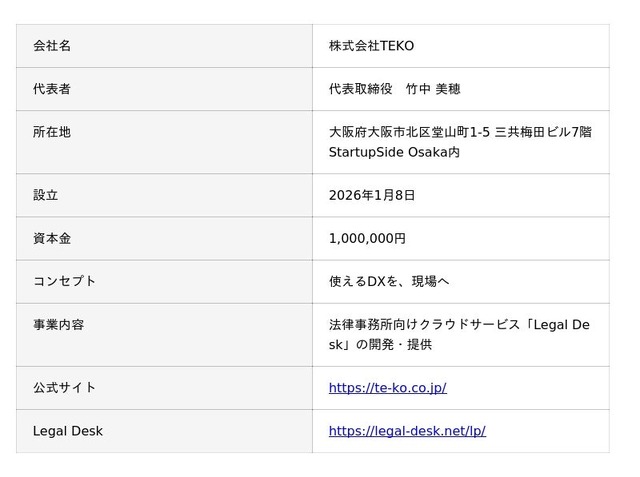The width and height of the screenshot is (640, 477).
Task: Click the 代表者 label cell
Action: pos(164,89)
